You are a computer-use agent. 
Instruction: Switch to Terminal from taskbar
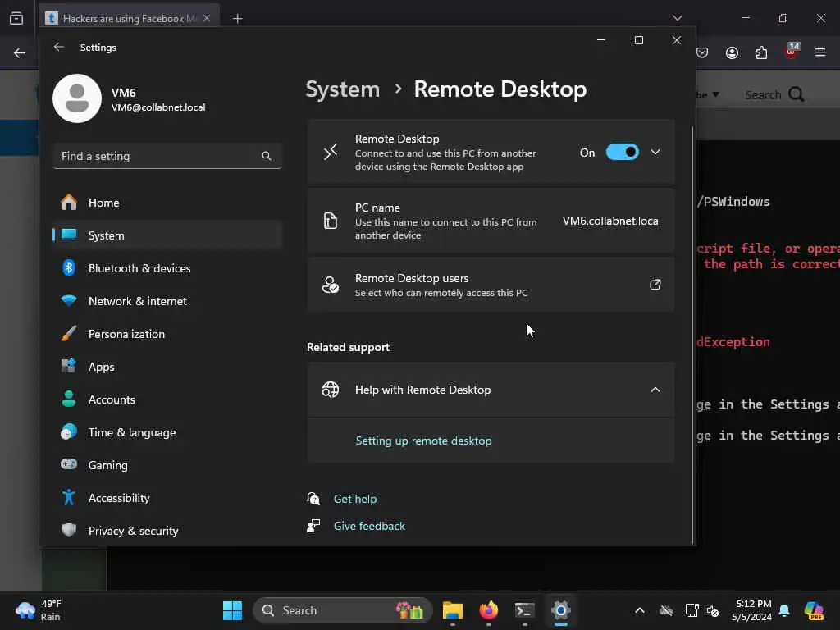[x=524, y=610]
